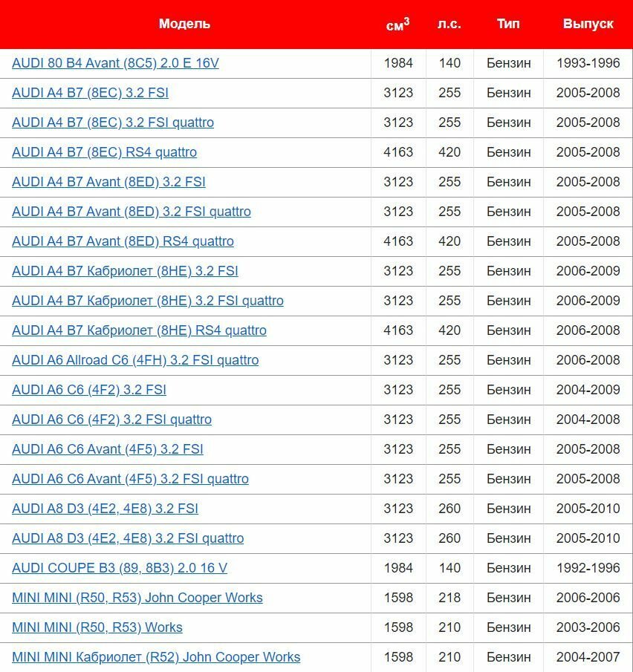Select 1992-1996 in AUDI COUPE B3 row

(588, 568)
